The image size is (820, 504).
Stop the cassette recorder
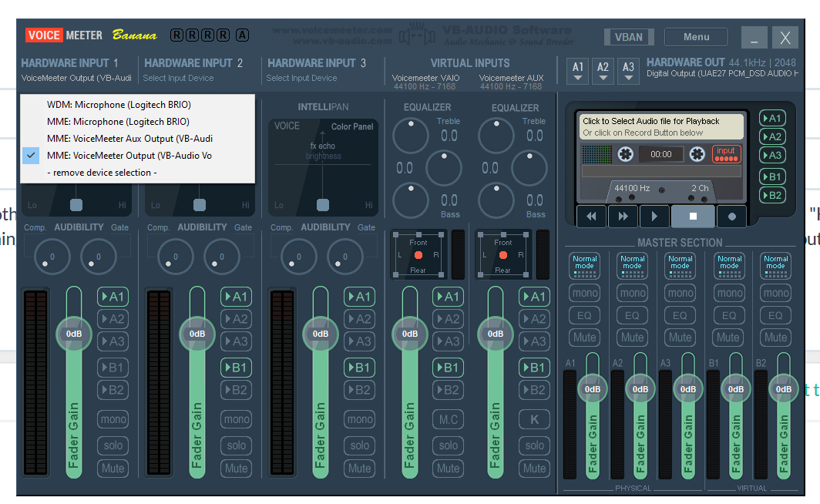click(693, 216)
